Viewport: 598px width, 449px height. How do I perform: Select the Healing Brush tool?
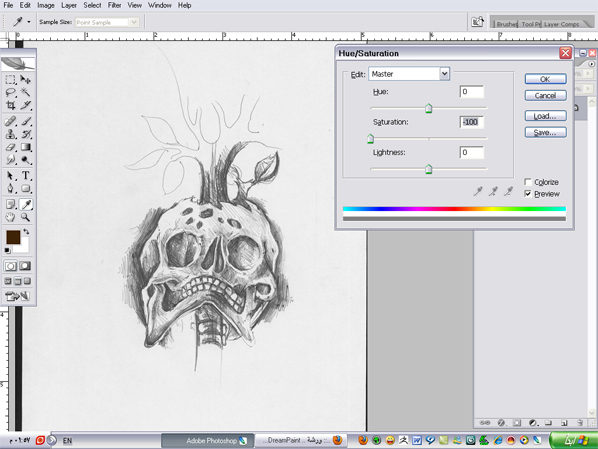click(x=10, y=121)
